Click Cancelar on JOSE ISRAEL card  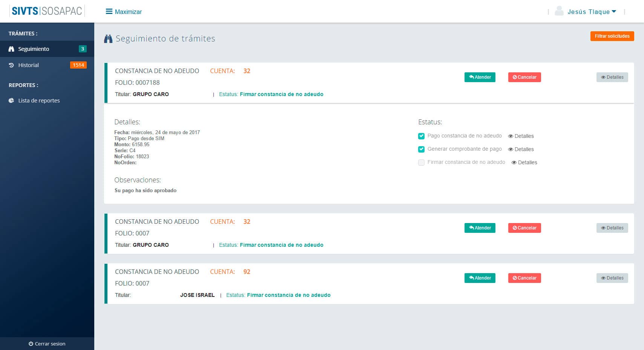[524, 278]
